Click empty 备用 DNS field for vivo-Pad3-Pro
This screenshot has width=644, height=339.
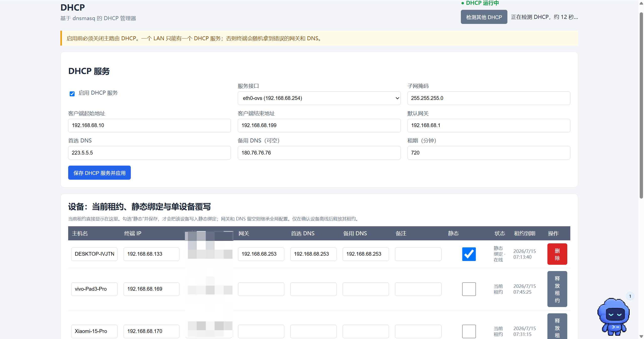pos(366,289)
